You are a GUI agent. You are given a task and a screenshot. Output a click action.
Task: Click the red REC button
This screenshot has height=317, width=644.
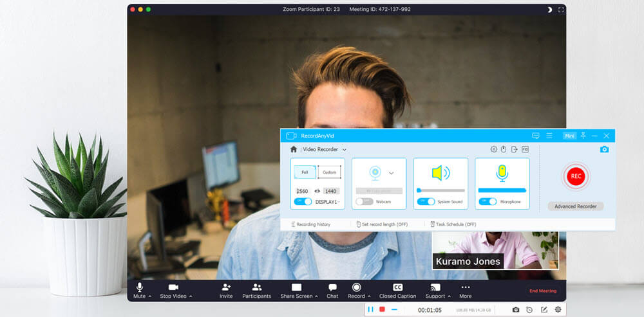tap(576, 176)
